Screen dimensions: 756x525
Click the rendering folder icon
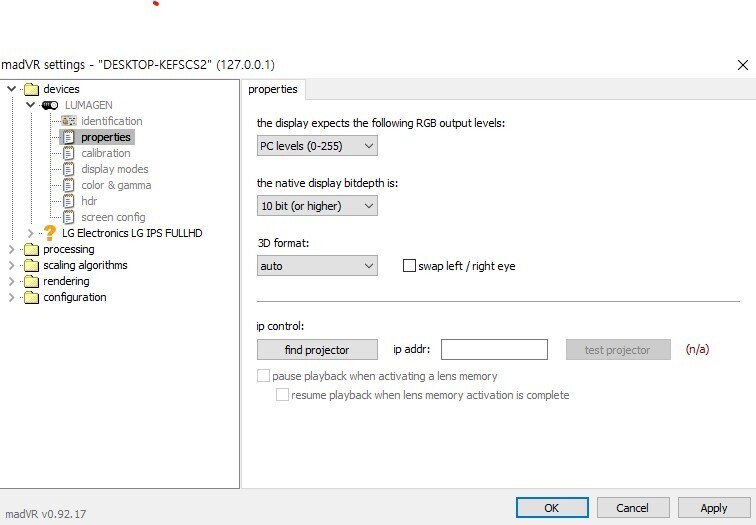pyautogui.click(x=31, y=281)
